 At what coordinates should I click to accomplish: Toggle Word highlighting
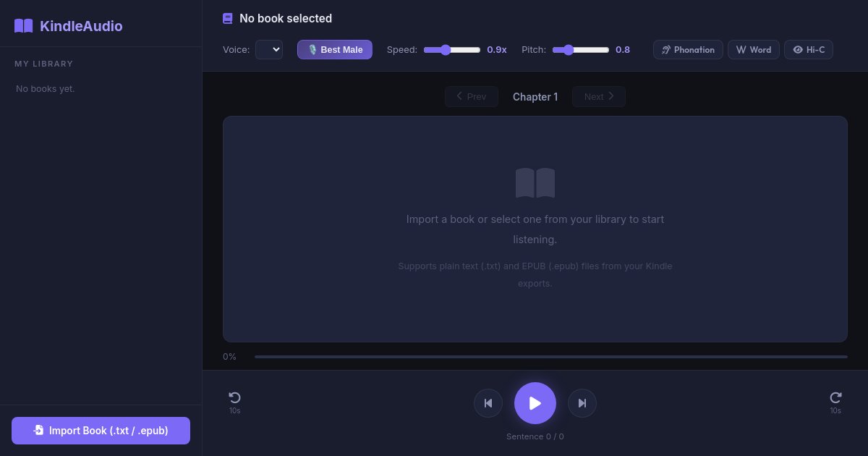pyautogui.click(x=754, y=49)
